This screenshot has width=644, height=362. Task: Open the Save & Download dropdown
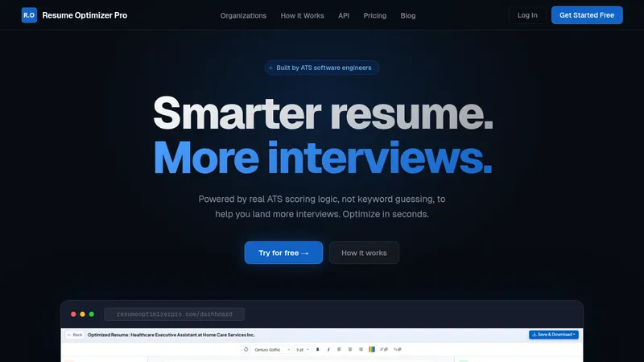554,335
